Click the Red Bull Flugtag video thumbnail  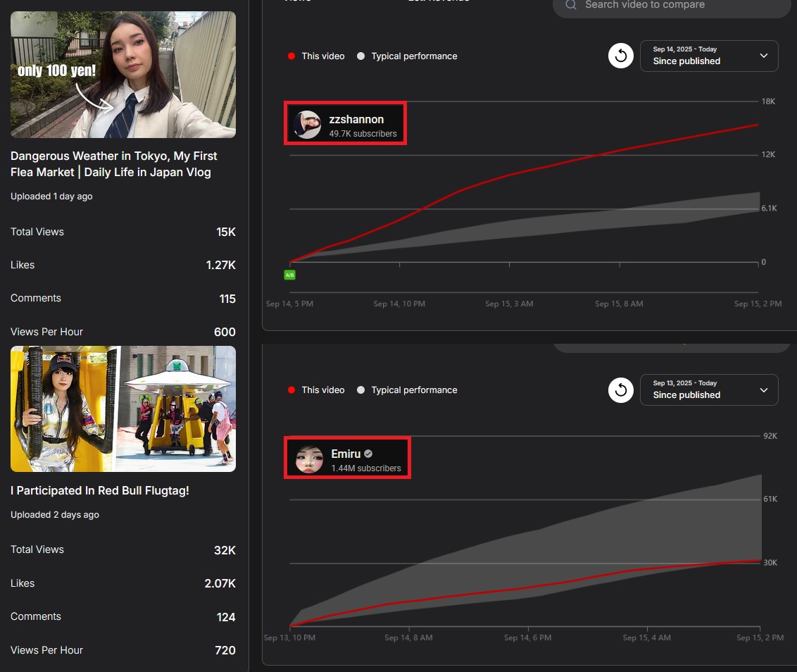pos(123,409)
